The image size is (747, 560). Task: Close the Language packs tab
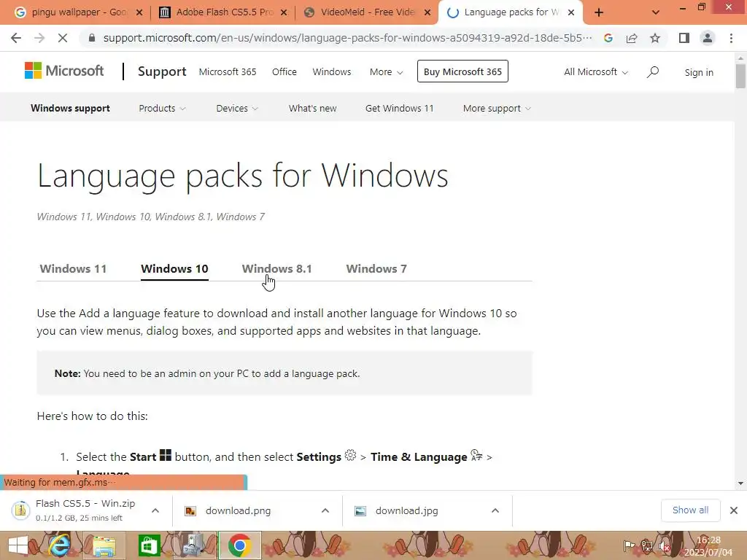point(571,12)
